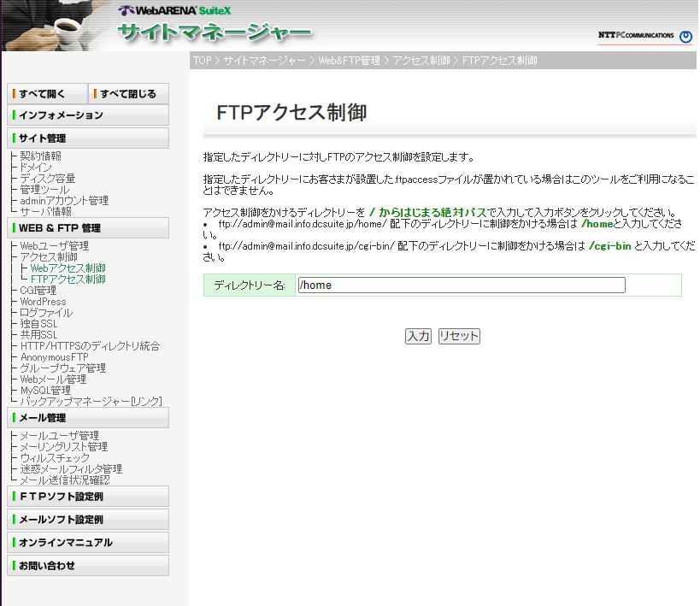The height and width of the screenshot is (606, 700).
Task: Expand the インフォメーション section
Action: pos(88,115)
